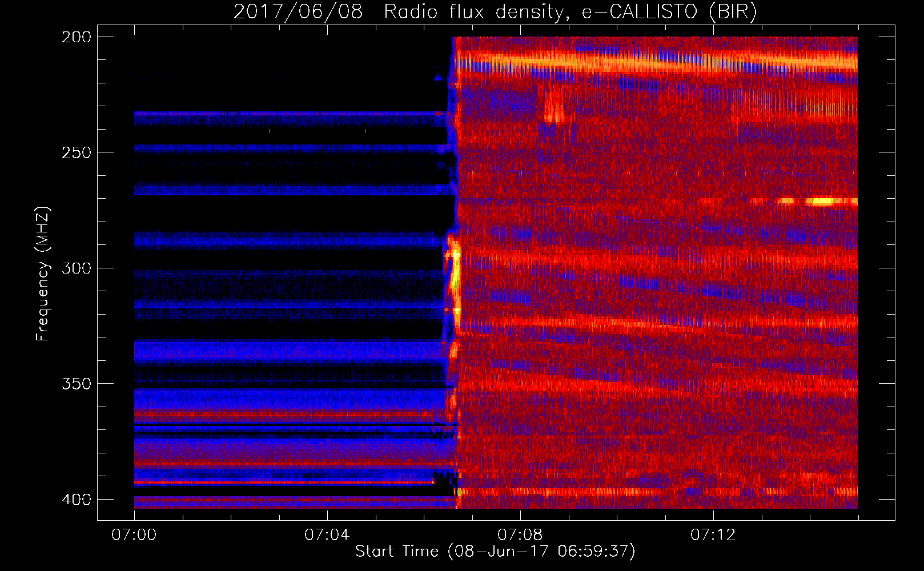
Task: Click the 400 frequency tick label
Action: point(76,500)
